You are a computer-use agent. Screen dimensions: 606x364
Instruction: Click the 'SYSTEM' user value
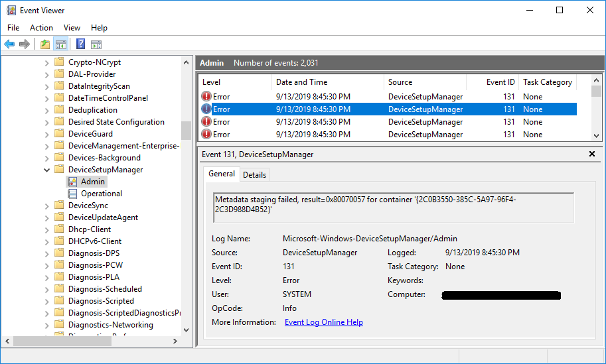297,294
